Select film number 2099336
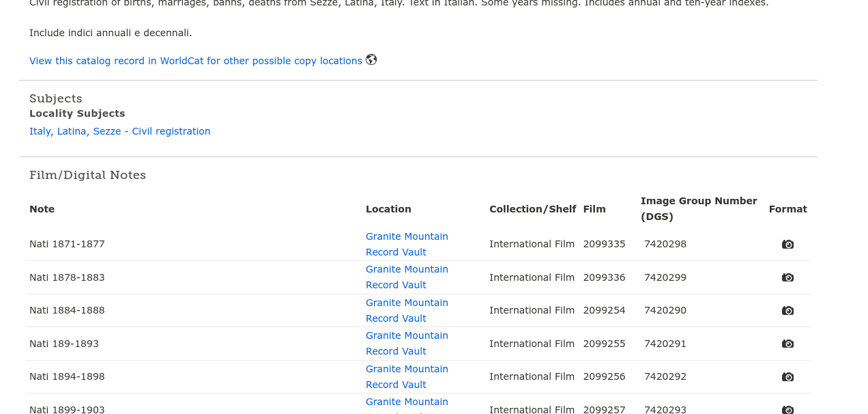 [x=604, y=277]
